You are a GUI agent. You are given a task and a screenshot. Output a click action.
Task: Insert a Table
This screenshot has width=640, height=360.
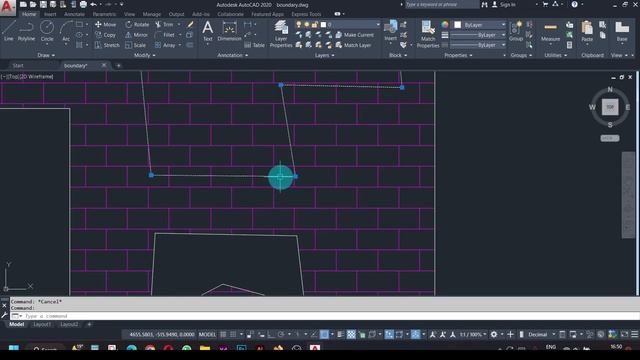tap(254, 45)
